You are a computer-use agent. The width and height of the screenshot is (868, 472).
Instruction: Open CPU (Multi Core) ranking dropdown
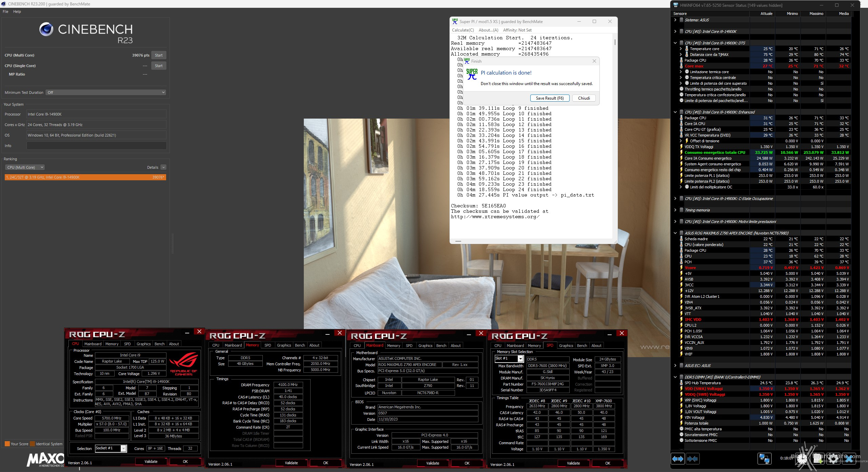(x=25, y=167)
